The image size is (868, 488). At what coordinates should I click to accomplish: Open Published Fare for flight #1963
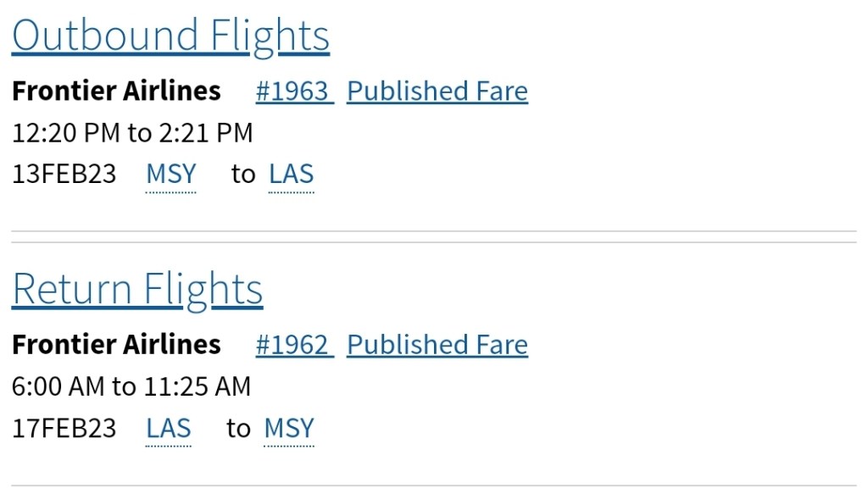[x=437, y=91]
